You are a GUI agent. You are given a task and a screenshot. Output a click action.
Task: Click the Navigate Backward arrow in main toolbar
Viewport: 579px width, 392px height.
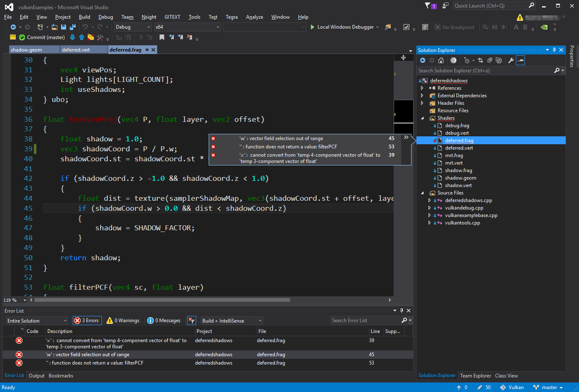[x=13, y=27]
